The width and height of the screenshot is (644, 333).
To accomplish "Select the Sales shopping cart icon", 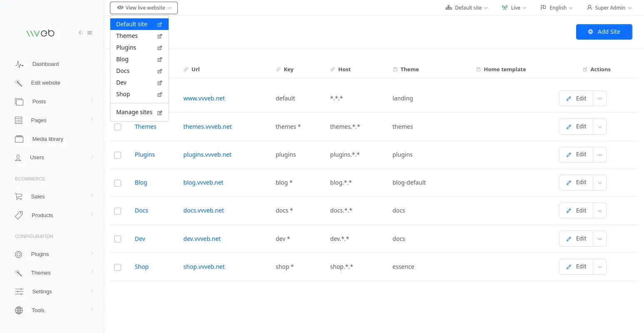I will click(x=19, y=196).
